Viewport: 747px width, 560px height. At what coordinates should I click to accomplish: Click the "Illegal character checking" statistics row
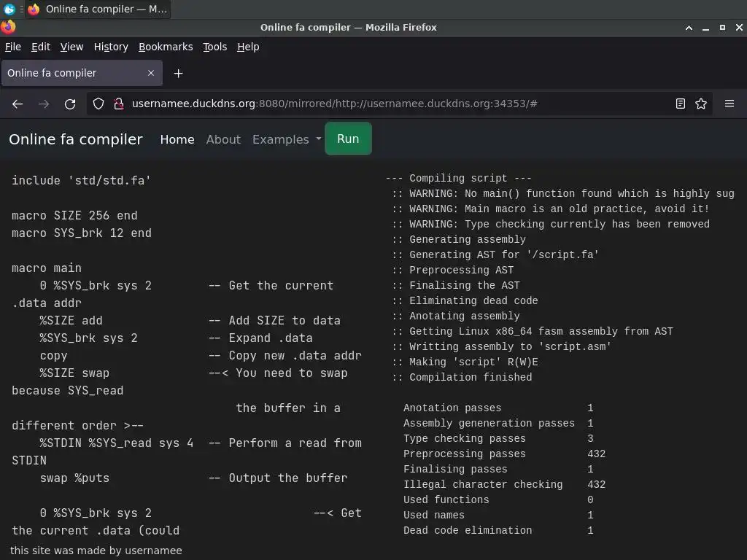pyautogui.click(x=505, y=484)
